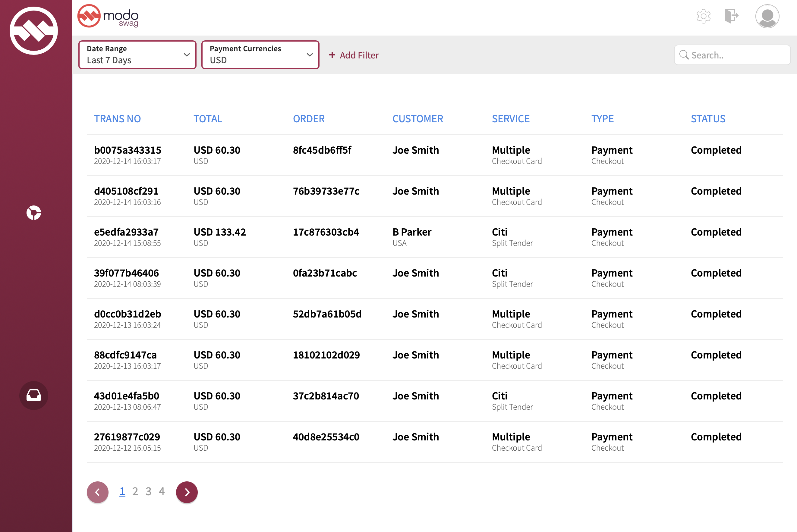Screen dimensions: 797x532
Task: Go to previous page arrow
Action: tap(97, 492)
